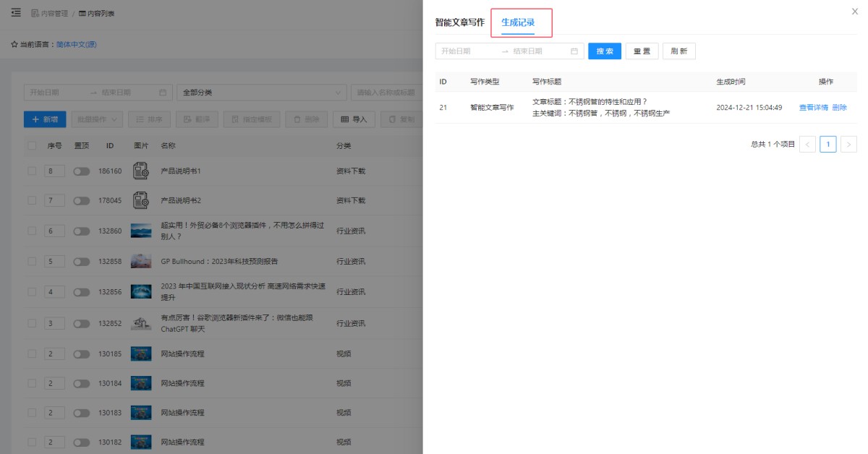
Task: Click the next page arrow in pagination
Action: (x=848, y=145)
